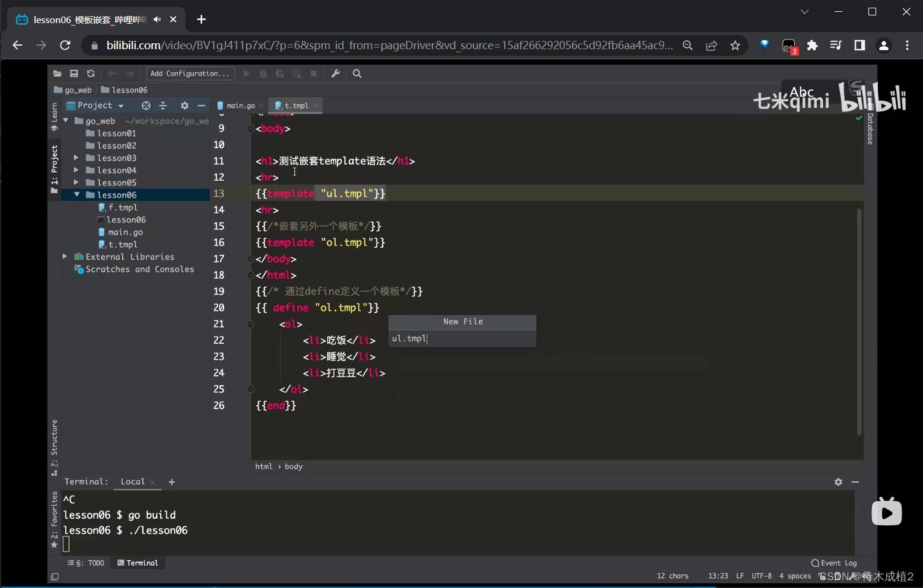The width and height of the screenshot is (923, 588).
Task: Click the Learn side tool tab
Action: pyautogui.click(x=55, y=117)
